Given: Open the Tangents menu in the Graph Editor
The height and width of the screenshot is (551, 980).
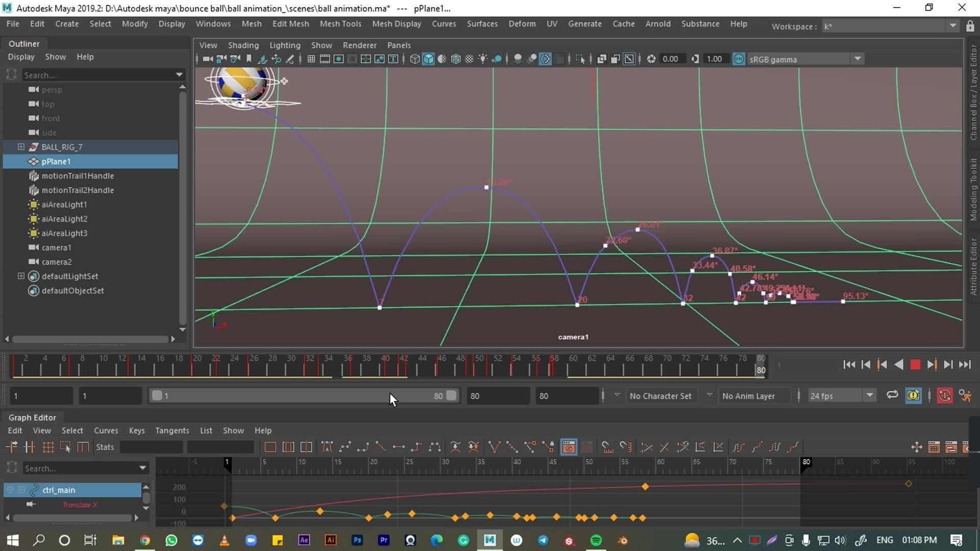Looking at the screenshot, I should 172,430.
